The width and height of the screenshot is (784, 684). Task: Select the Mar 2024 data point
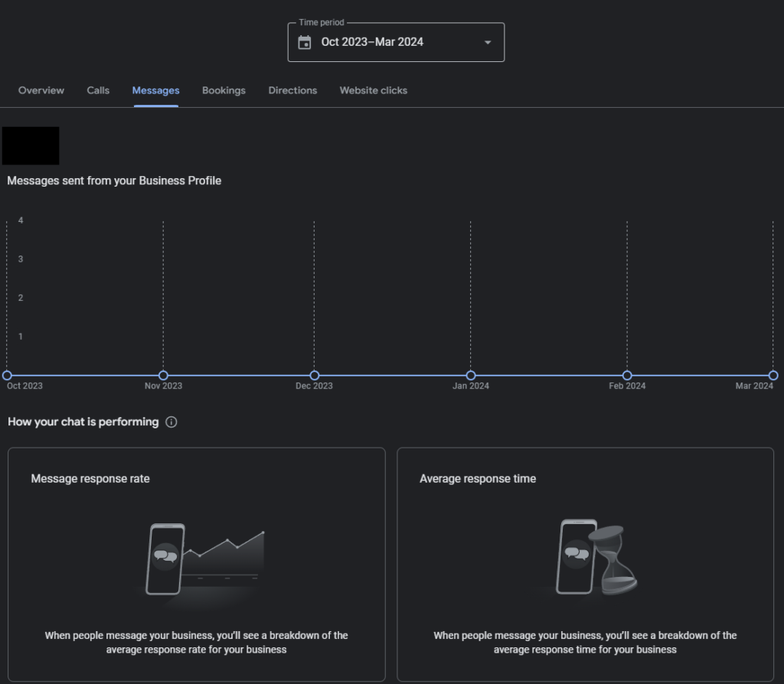click(773, 375)
